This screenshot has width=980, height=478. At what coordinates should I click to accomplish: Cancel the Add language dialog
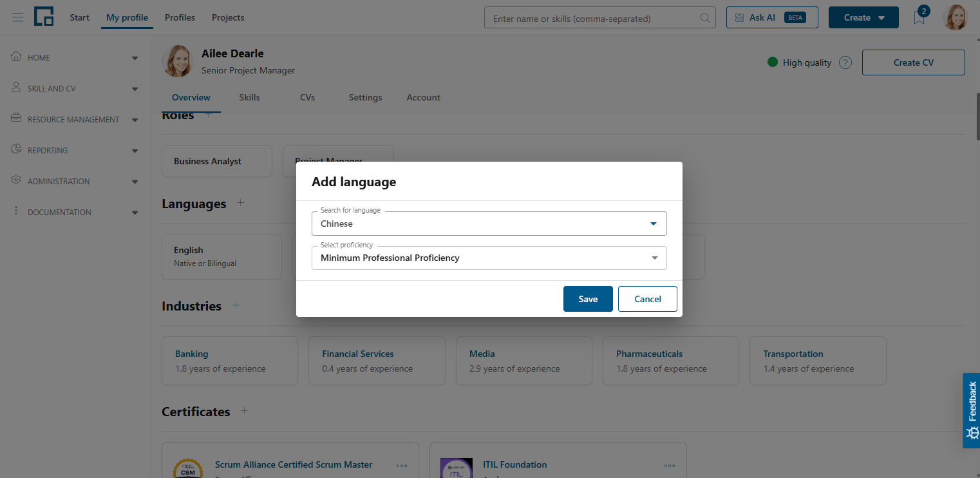(x=648, y=299)
